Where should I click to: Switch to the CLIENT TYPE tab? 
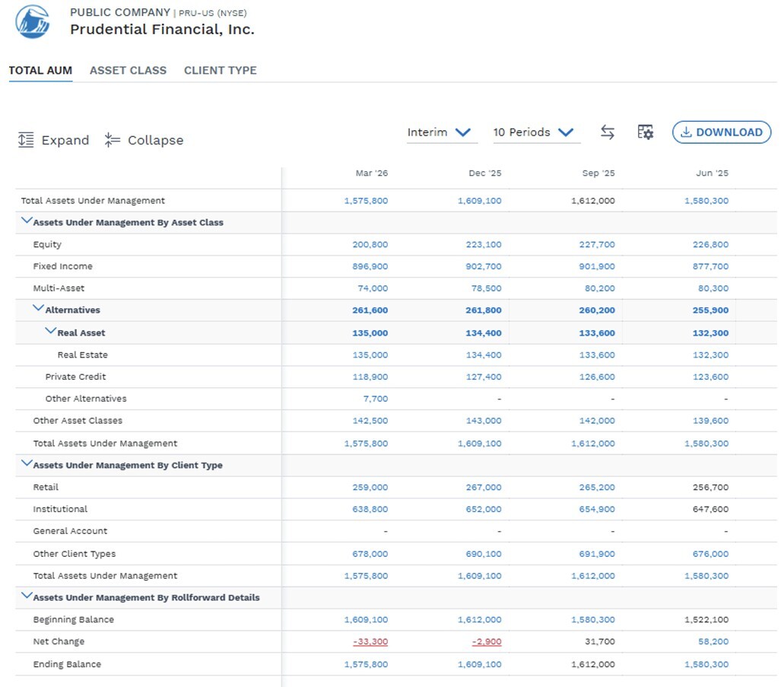click(221, 71)
